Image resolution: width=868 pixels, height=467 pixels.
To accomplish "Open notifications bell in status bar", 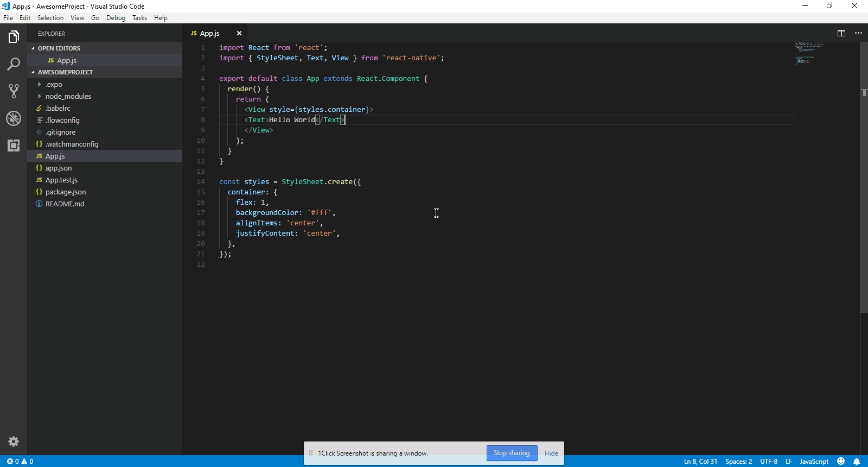I will [x=857, y=462].
